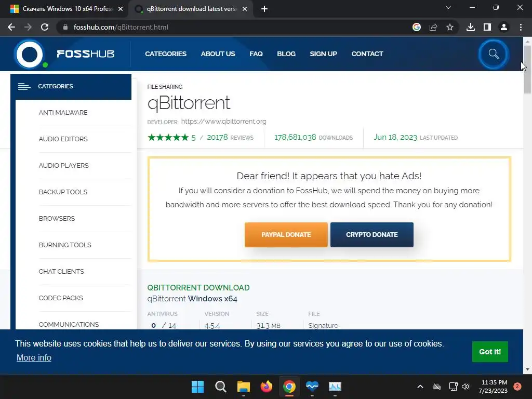Open Chrome three-dot menu
532x399 pixels.
[521, 27]
